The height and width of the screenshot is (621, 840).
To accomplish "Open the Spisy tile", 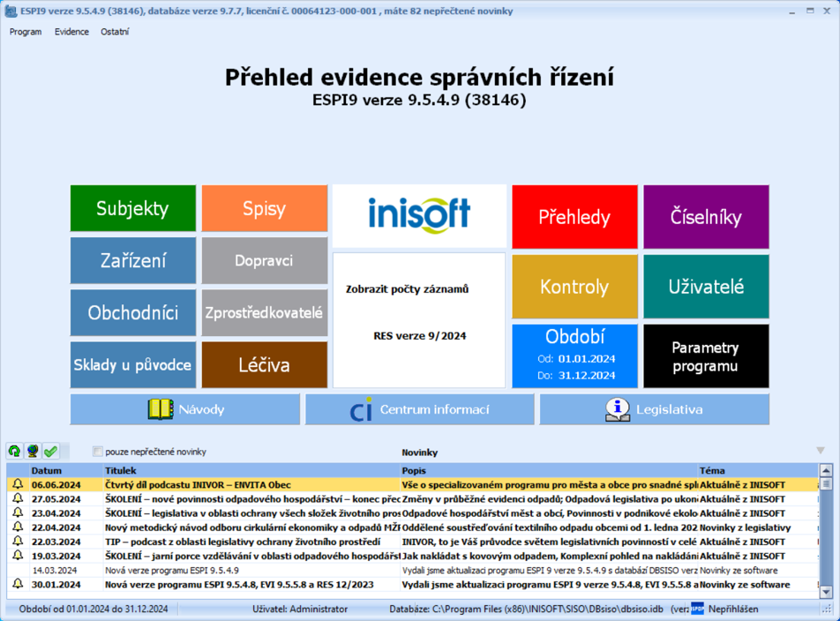I will coord(264,208).
